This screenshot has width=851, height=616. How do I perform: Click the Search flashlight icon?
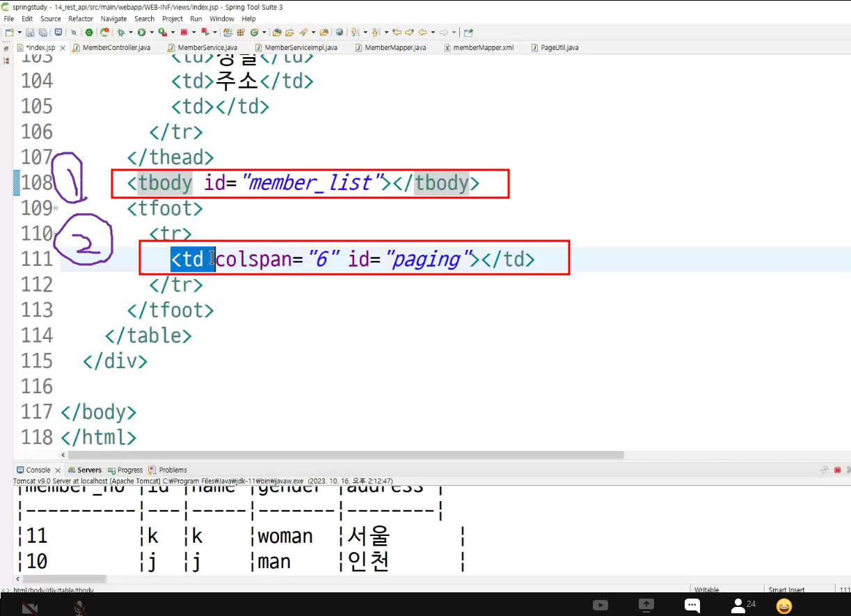pyautogui.click(x=303, y=32)
